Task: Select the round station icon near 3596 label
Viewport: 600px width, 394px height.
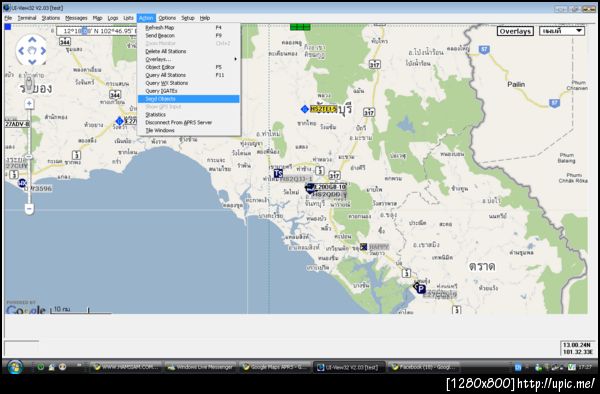Action: 22,183
